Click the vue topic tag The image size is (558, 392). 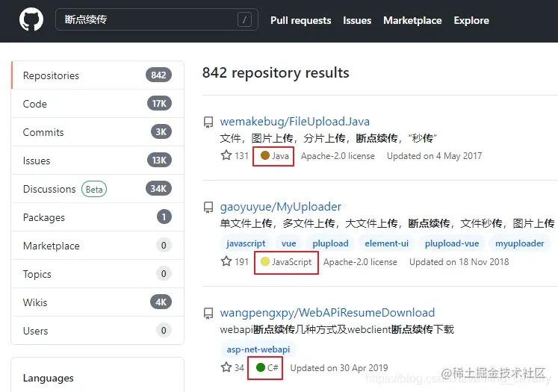tap(288, 243)
